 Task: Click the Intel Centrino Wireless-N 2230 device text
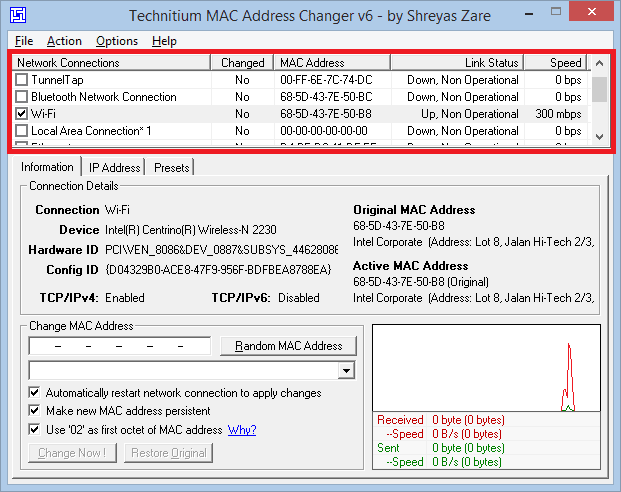[190, 230]
